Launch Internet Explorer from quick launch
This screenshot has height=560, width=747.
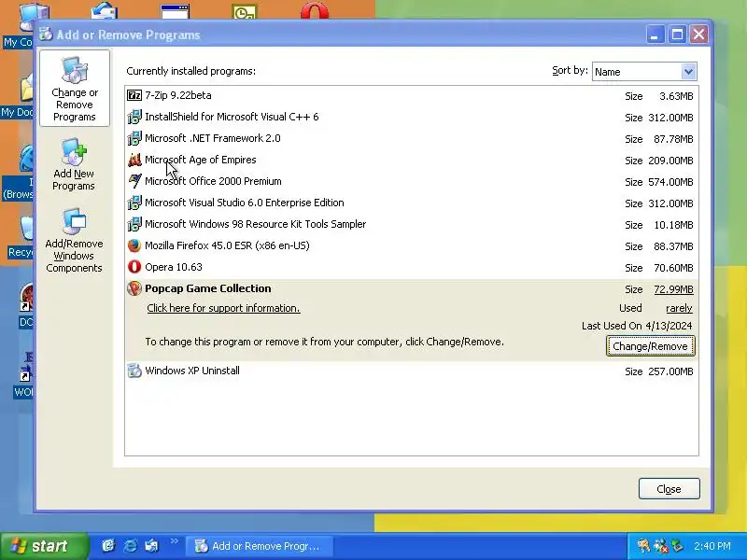130,546
